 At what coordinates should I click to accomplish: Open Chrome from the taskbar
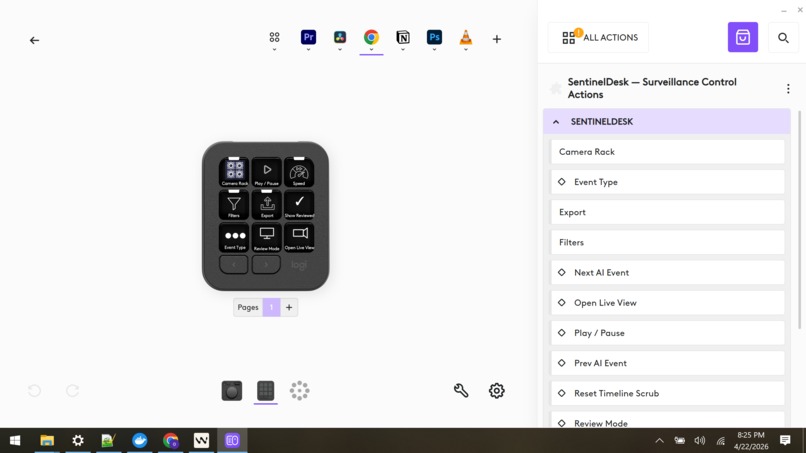point(171,441)
